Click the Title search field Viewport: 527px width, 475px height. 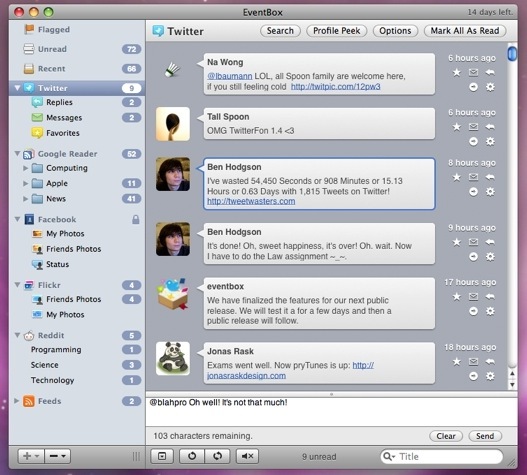point(442,457)
